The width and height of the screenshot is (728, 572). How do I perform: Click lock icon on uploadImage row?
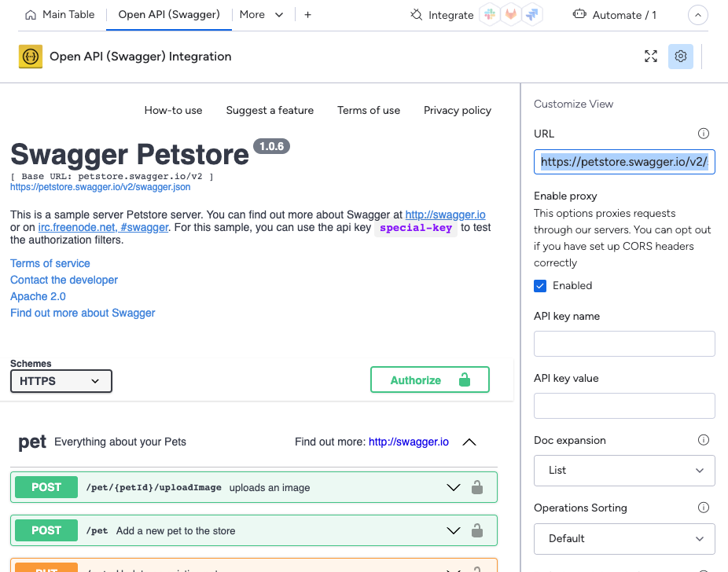point(477,488)
